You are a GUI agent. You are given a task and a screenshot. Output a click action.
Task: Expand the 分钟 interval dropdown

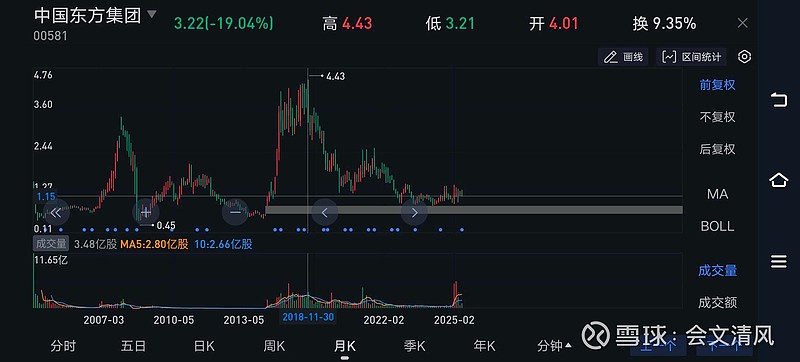tap(554, 347)
